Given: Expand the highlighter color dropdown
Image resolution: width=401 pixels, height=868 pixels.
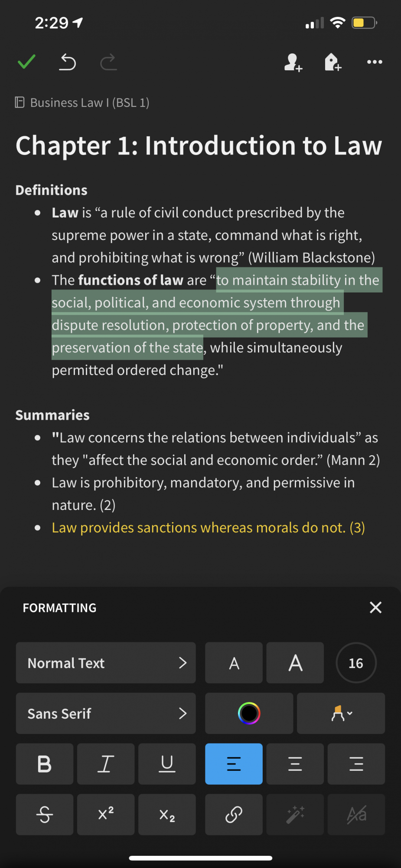Looking at the screenshot, I should coord(341,713).
